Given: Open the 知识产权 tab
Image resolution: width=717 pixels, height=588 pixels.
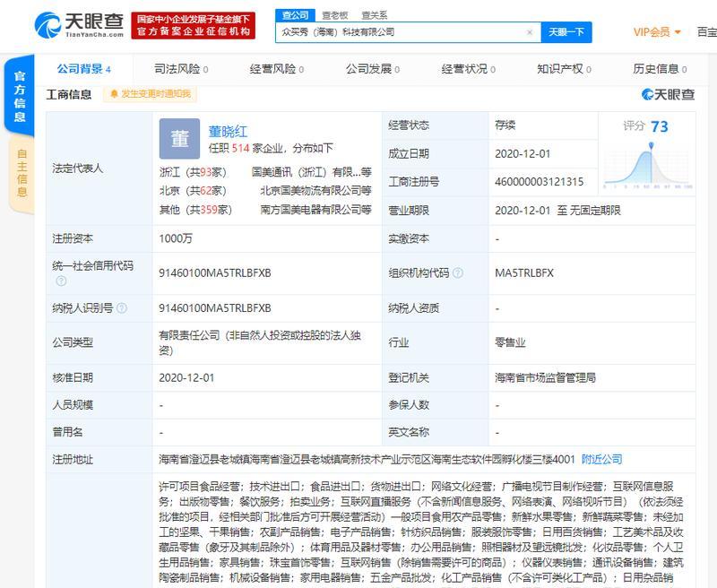Looking at the screenshot, I should point(564,69).
